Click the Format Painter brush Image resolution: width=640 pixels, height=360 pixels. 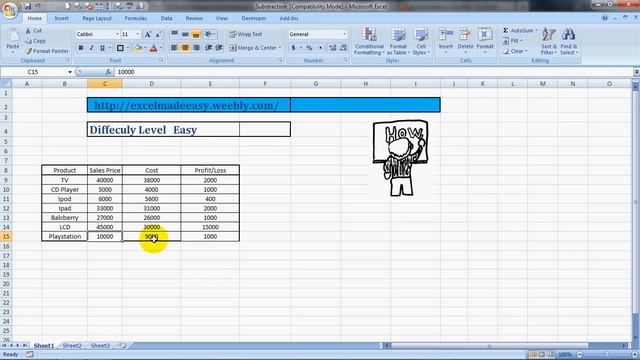[28, 51]
